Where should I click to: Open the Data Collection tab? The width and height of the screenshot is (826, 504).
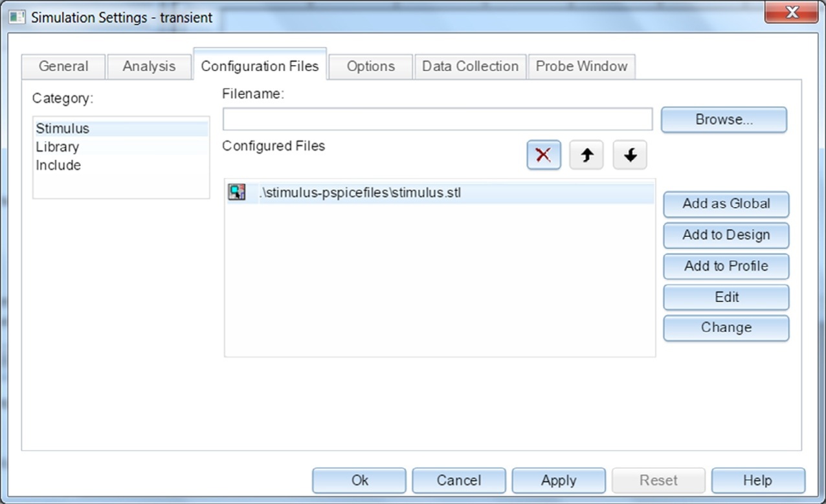(x=470, y=67)
